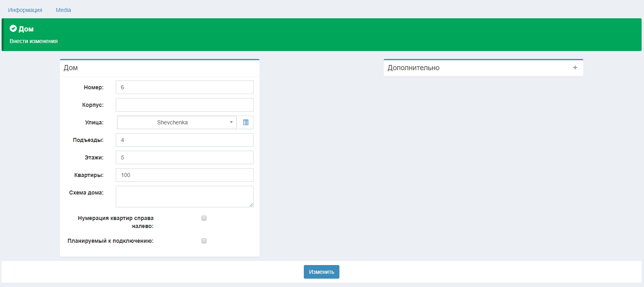Open the street list icon next to Shevchenka
Screen dimensions: 644x287
[246, 122]
